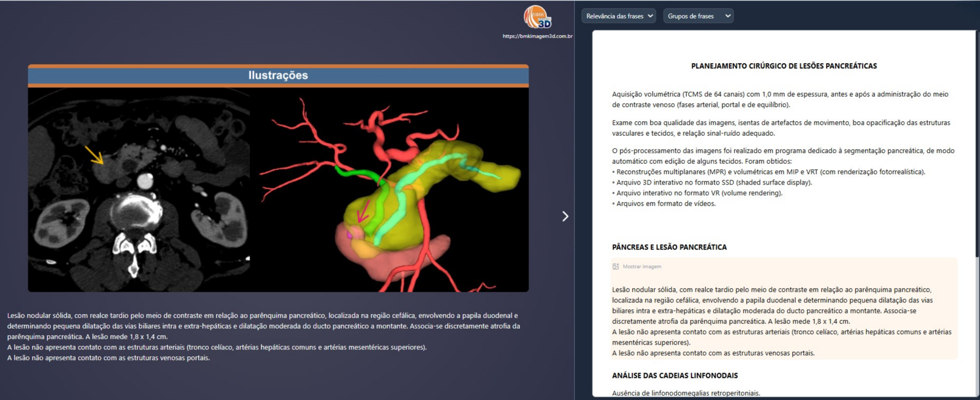Click the caption line about estruturas venosas portais

tap(108, 358)
